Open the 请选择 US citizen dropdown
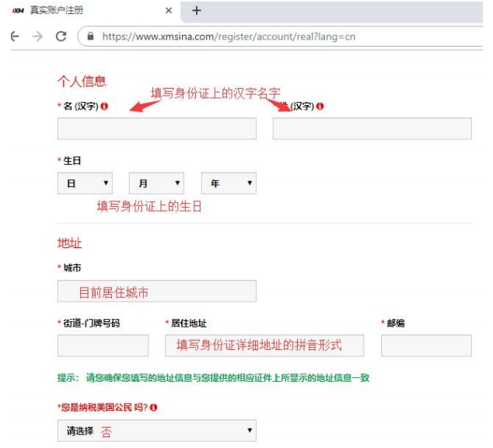Screen dimensions: 493x448 coord(156,430)
